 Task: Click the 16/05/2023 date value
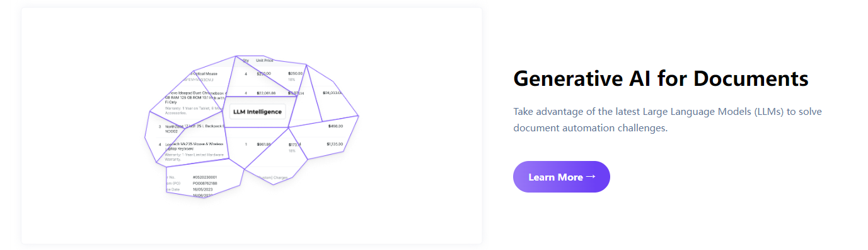(204, 189)
